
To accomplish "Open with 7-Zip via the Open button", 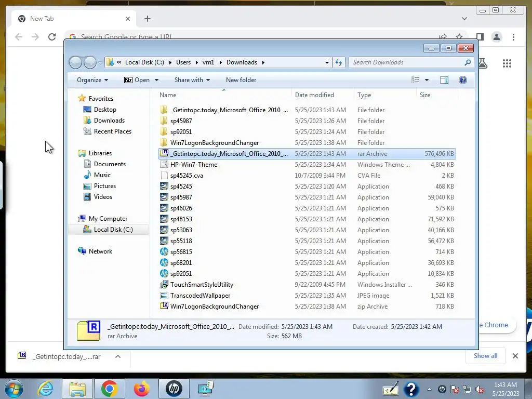I will pyautogui.click(x=137, y=80).
